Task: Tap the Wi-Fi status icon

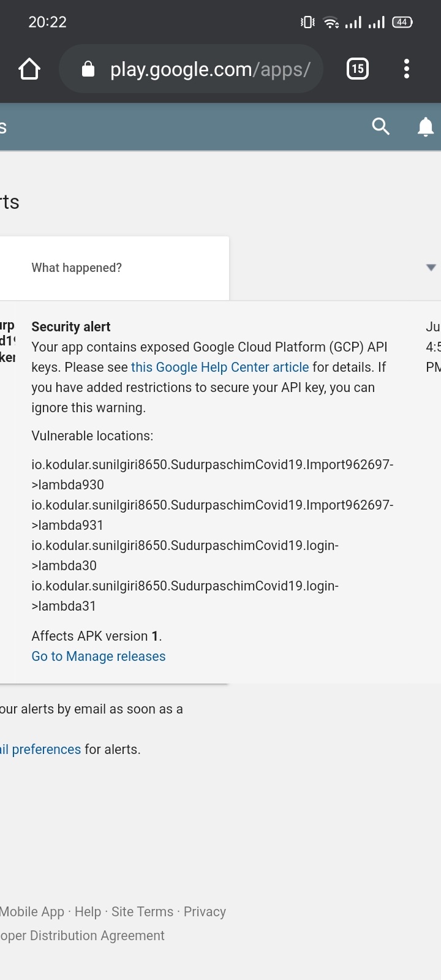Action: tap(331, 23)
